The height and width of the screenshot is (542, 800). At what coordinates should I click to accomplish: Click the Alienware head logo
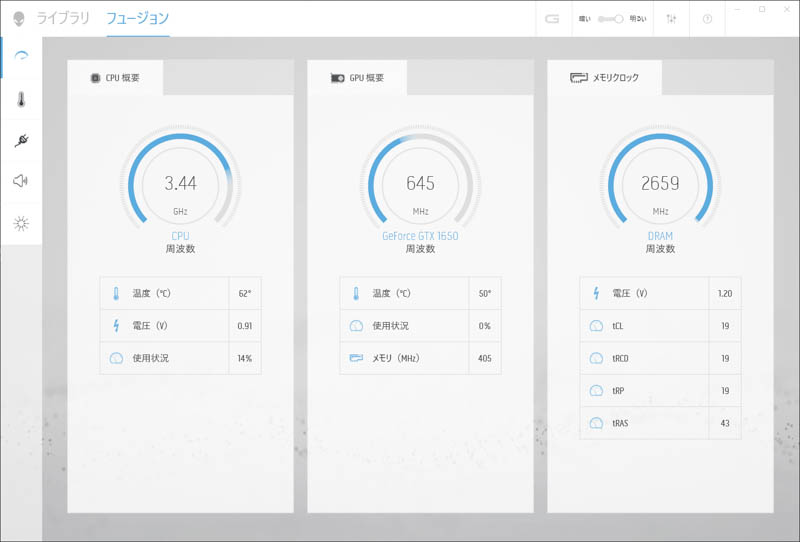pyautogui.click(x=19, y=19)
